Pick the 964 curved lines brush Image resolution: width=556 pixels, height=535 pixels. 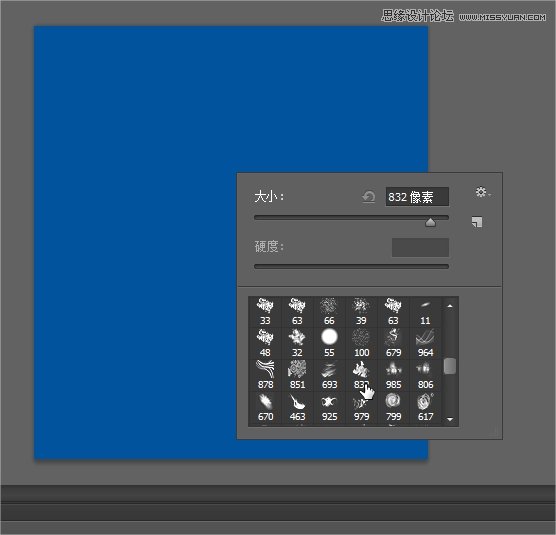click(425, 344)
